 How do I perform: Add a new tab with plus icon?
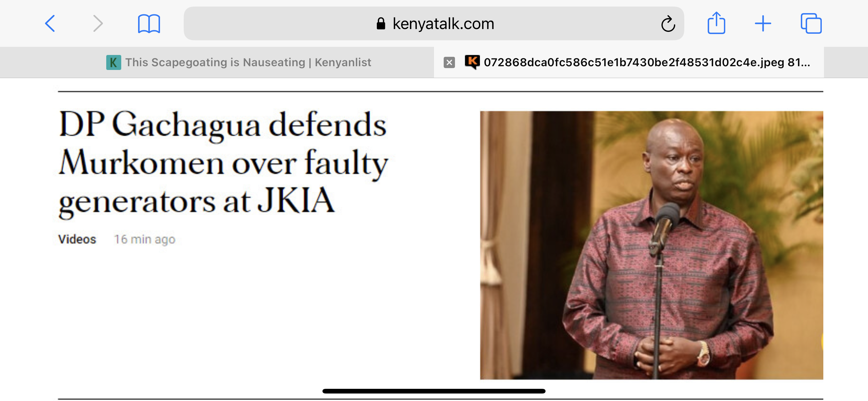(763, 23)
